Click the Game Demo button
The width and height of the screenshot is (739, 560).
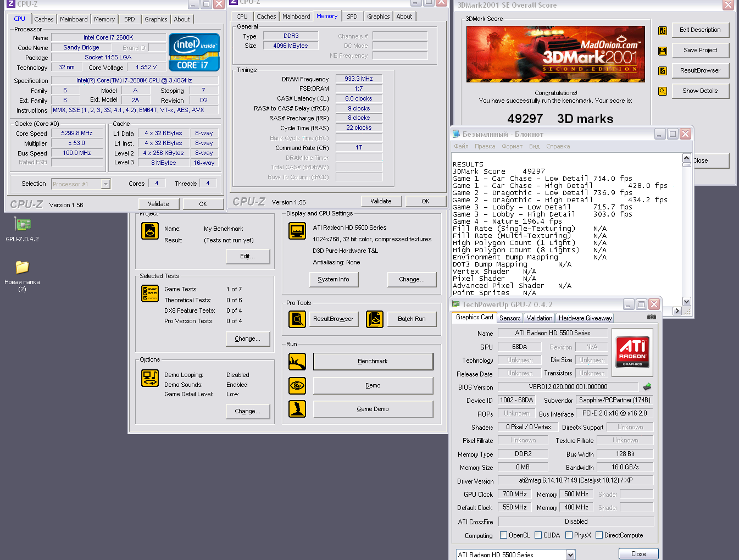coord(373,409)
